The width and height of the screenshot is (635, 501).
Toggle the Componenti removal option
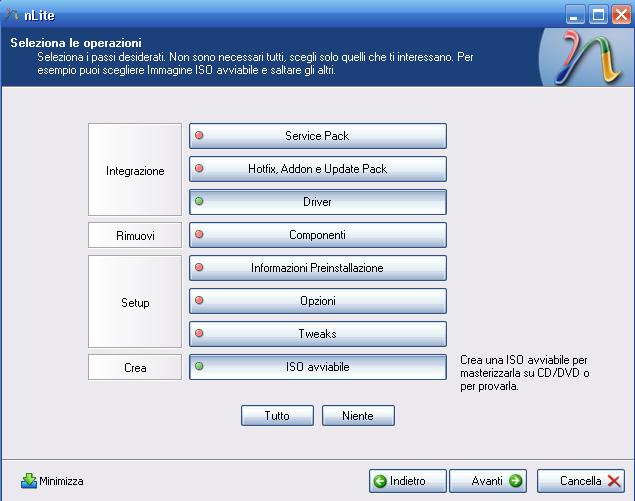317,235
